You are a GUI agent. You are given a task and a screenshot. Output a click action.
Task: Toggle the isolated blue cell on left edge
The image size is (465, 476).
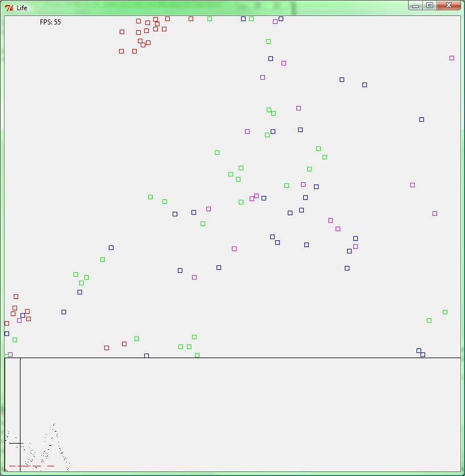pyautogui.click(x=6, y=333)
